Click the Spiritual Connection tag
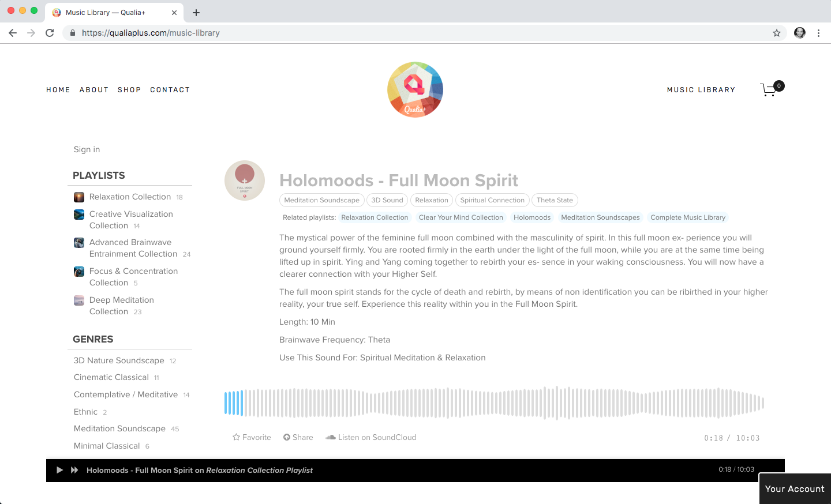The image size is (831, 504). click(492, 200)
